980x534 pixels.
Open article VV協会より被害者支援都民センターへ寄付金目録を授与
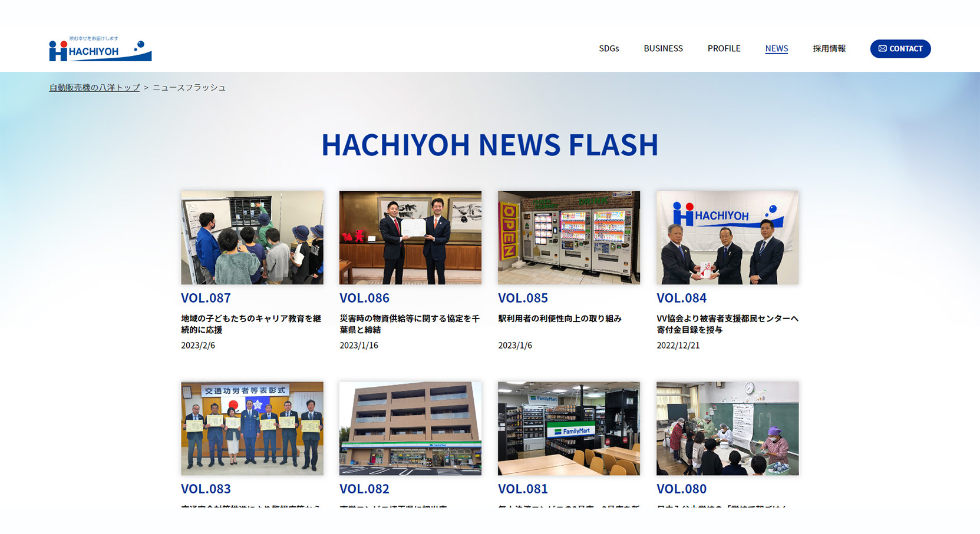727,324
